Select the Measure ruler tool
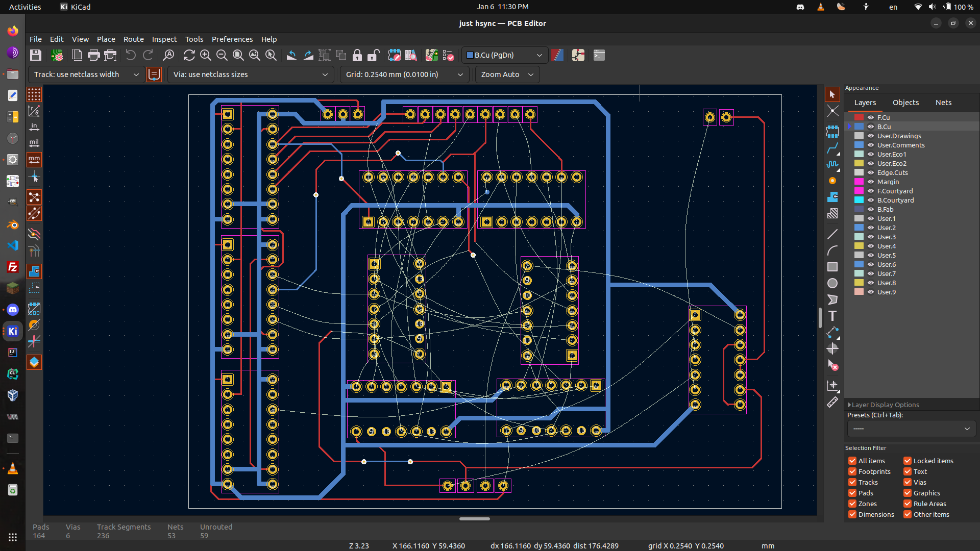980x551 pixels. click(832, 403)
